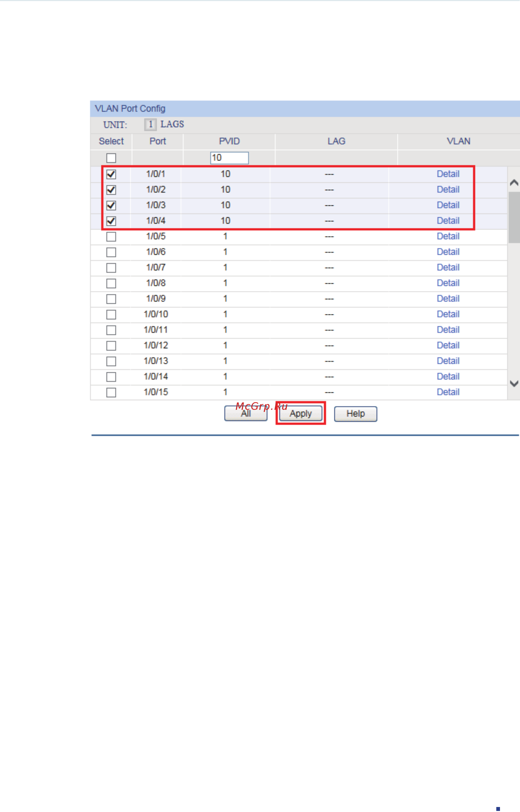The image size is (520, 812).
Task: Click the All button
Action: coord(246,414)
